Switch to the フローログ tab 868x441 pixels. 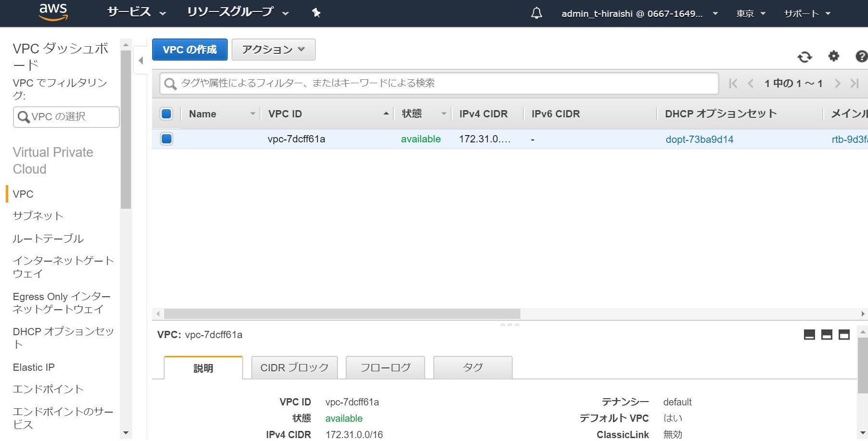click(x=385, y=367)
